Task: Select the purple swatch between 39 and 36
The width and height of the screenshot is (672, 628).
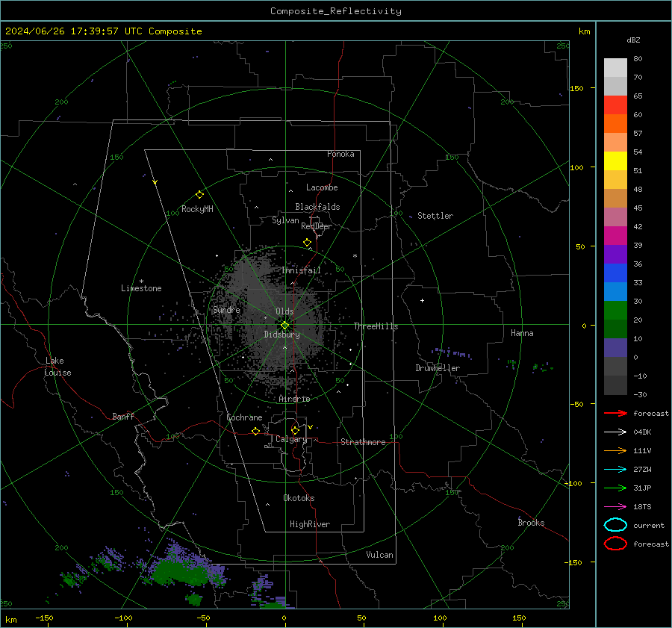Action: (615, 254)
